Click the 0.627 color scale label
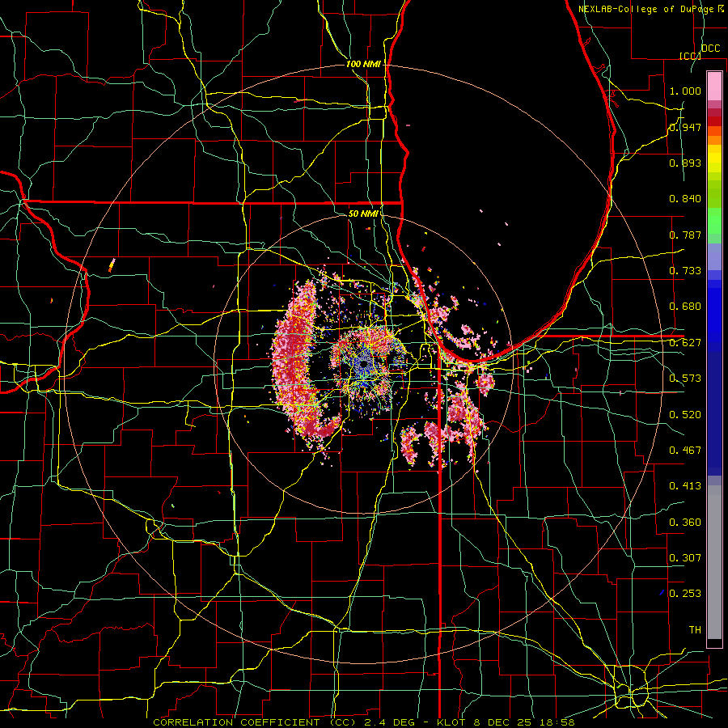The height and width of the screenshot is (728, 728). [685, 343]
